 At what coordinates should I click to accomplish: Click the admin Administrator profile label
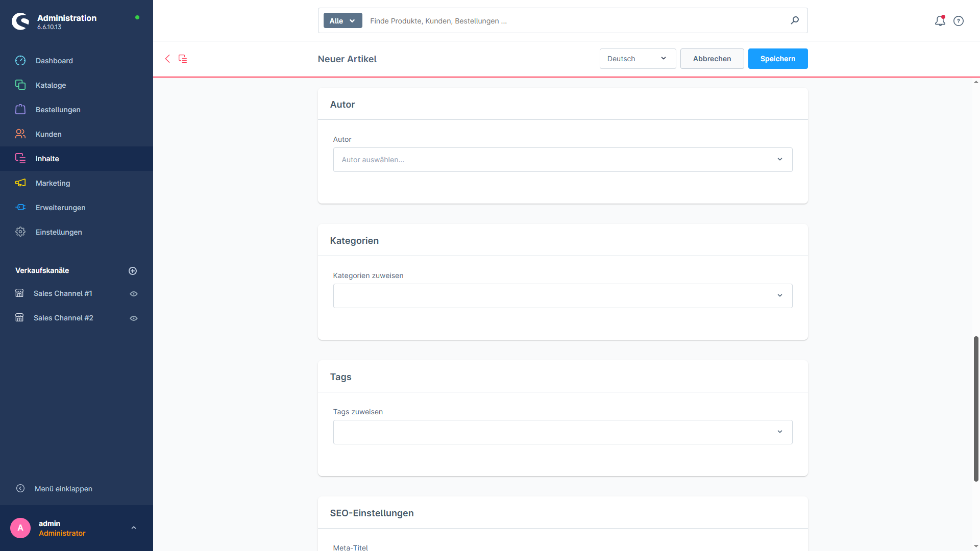point(62,529)
